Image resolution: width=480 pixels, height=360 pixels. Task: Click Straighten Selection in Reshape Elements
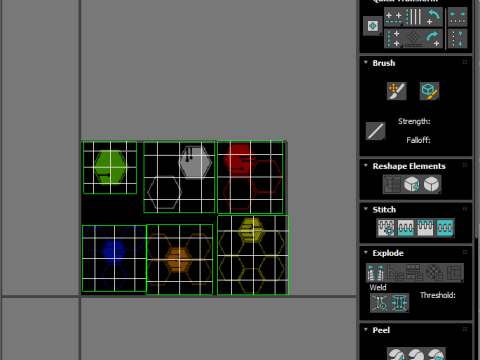[x=392, y=184]
